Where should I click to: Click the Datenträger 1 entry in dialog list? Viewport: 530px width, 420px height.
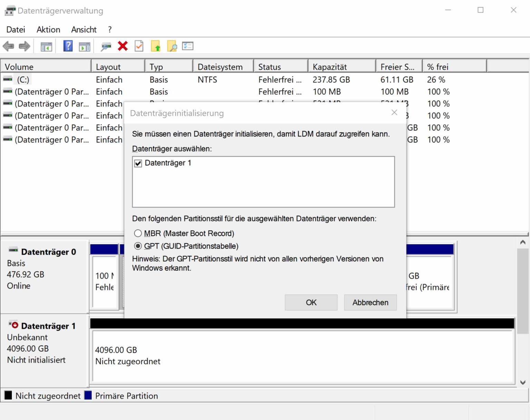pos(168,163)
